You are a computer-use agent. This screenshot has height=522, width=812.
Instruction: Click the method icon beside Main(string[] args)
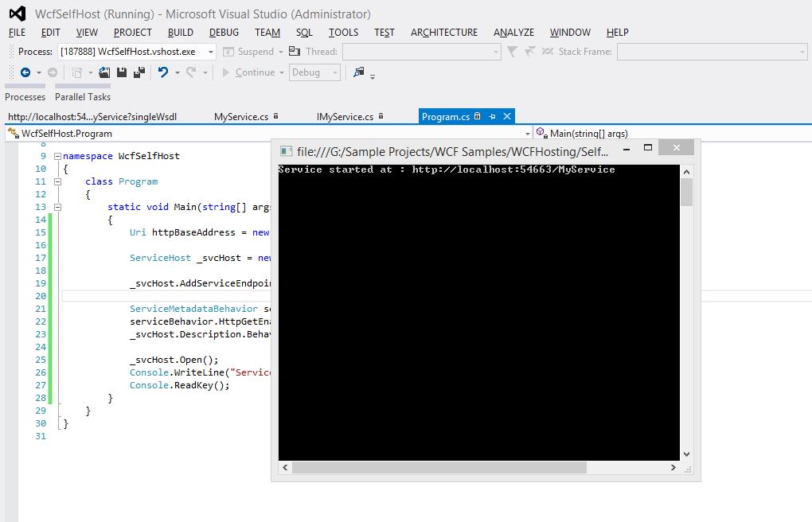(x=542, y=133)
